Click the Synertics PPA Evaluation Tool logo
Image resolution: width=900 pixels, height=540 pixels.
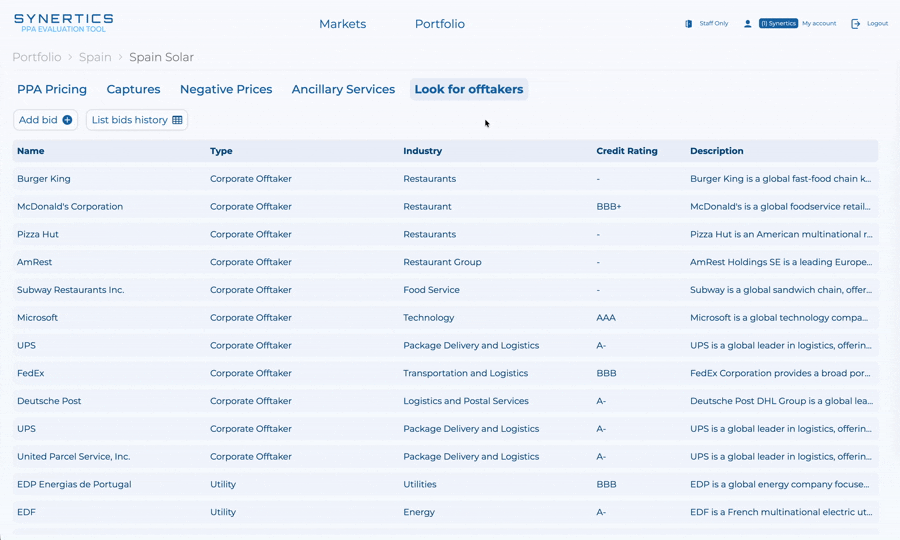click(x=63, y=23)
